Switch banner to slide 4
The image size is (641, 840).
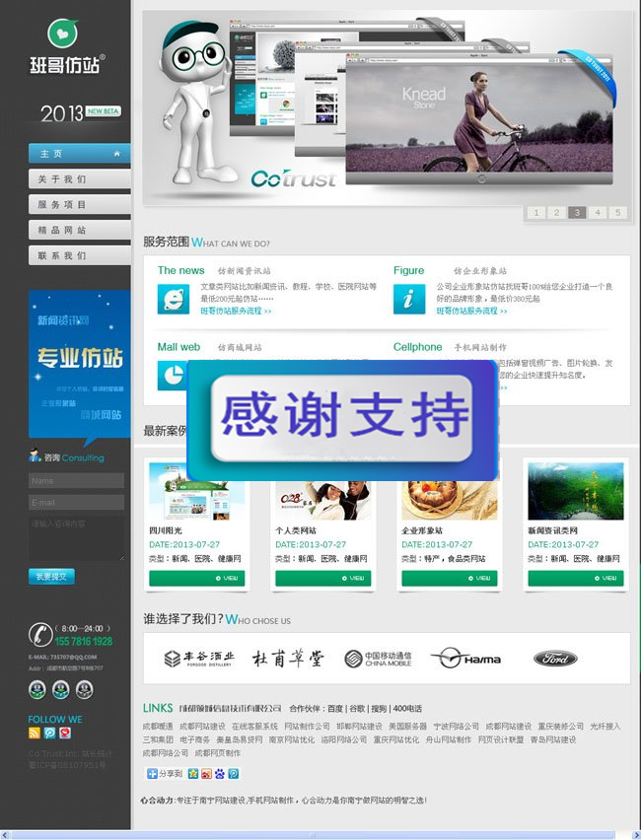pyautogui.click(x=598, y=213)
